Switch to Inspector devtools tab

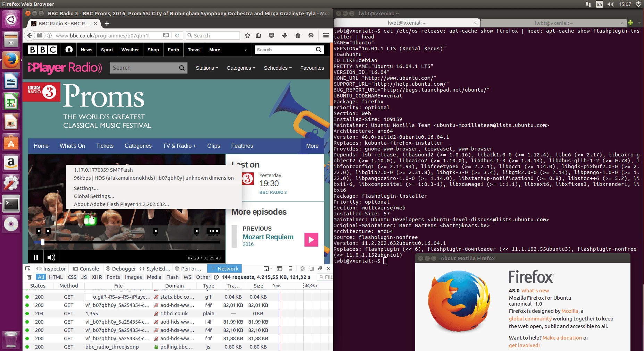click(51, 268)
